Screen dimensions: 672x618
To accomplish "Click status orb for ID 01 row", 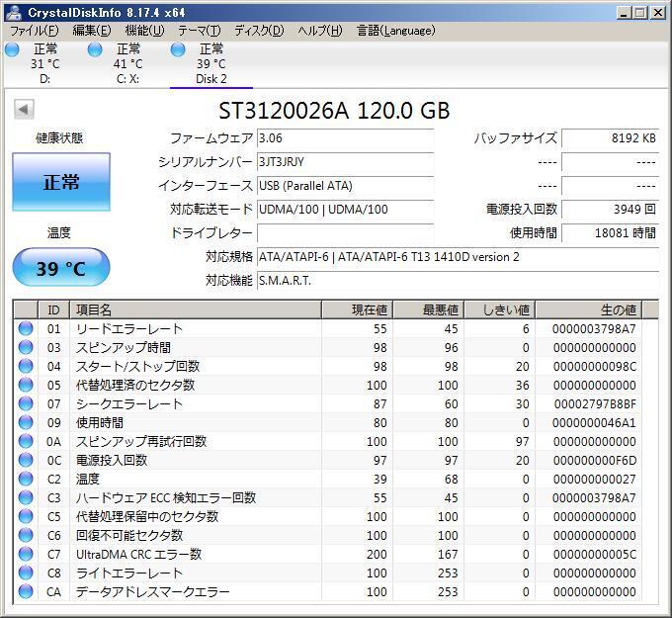I will click(26, 328).
